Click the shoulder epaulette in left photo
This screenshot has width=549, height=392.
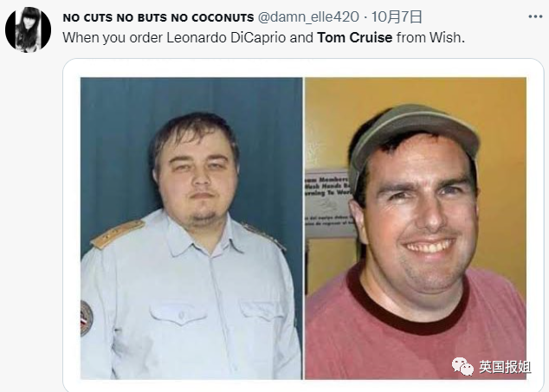pyautogui.click(x=117, y=234)
